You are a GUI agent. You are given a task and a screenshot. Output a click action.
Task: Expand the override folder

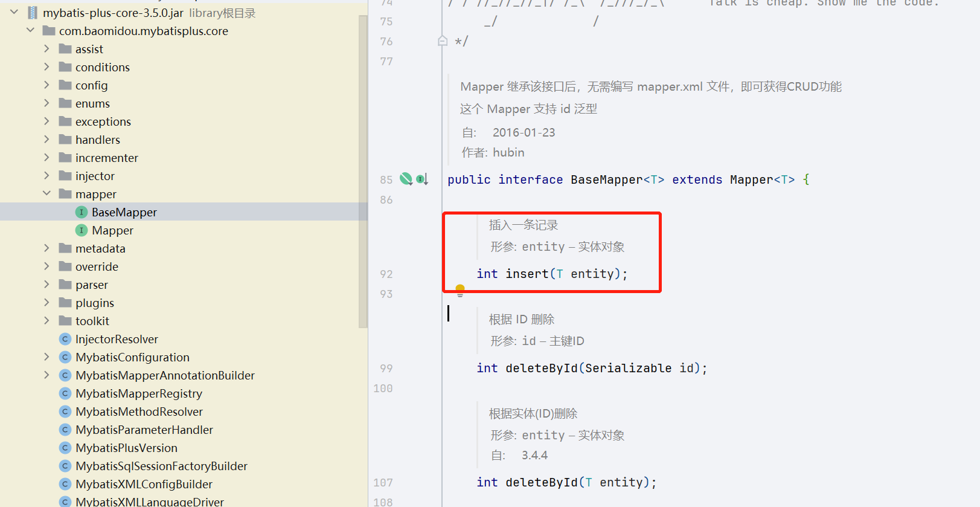tap(46, 266)
